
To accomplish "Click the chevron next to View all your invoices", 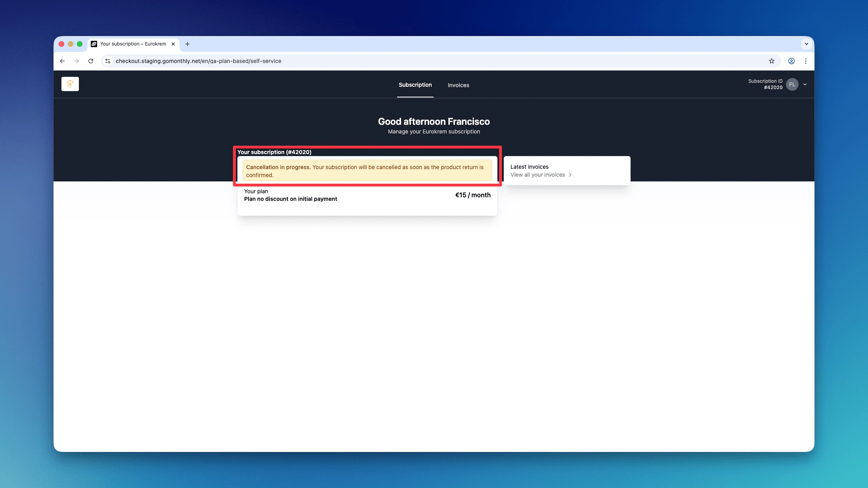I will [x=570, y=175].
